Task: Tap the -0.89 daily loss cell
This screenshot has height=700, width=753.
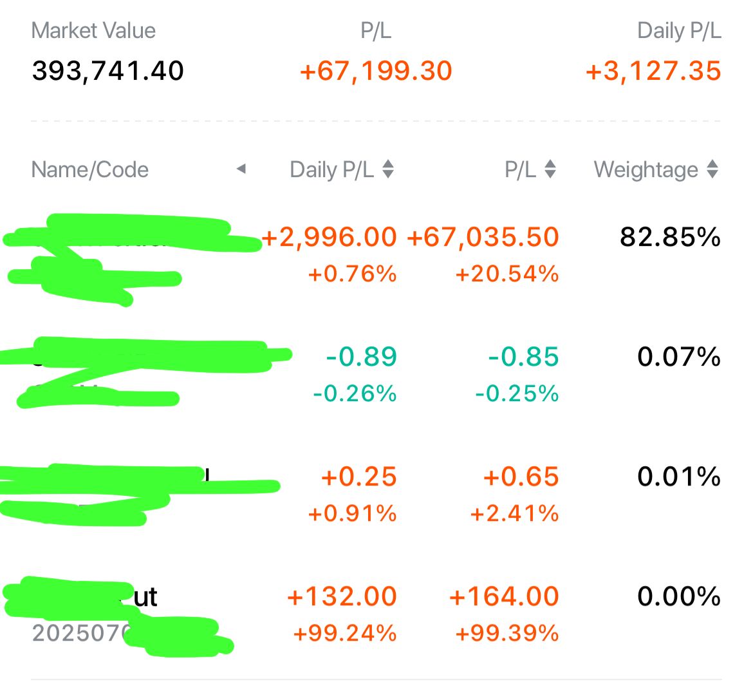Action: click(x=361, y=357)
